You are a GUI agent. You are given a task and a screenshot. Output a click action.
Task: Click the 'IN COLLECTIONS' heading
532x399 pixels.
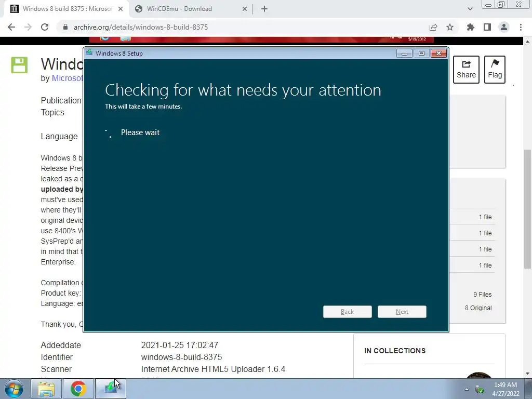(x=395, y=351)
